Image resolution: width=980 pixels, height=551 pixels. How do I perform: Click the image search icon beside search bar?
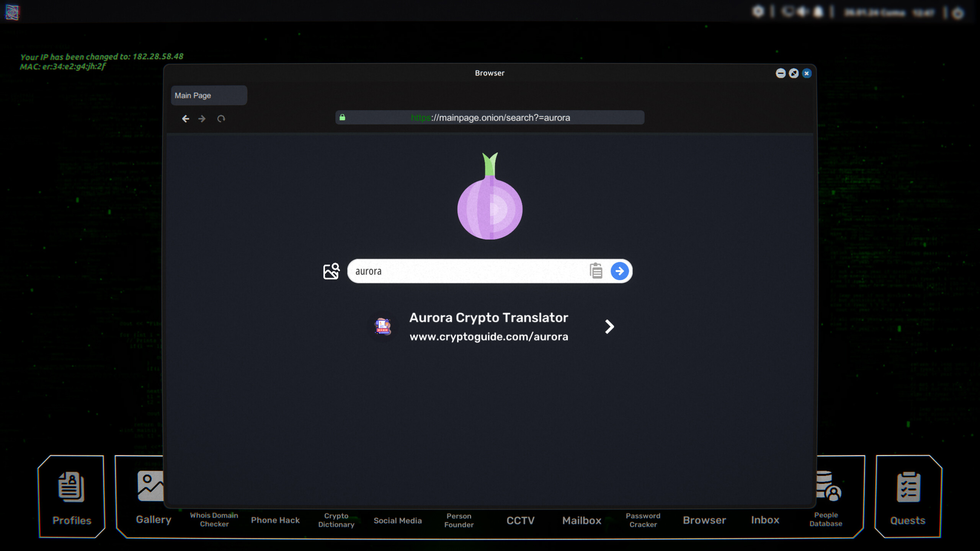[331, 271]
